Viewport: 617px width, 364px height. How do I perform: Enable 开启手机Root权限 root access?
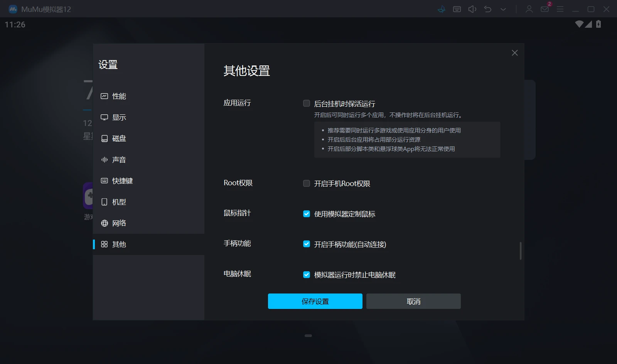[307, 183]
